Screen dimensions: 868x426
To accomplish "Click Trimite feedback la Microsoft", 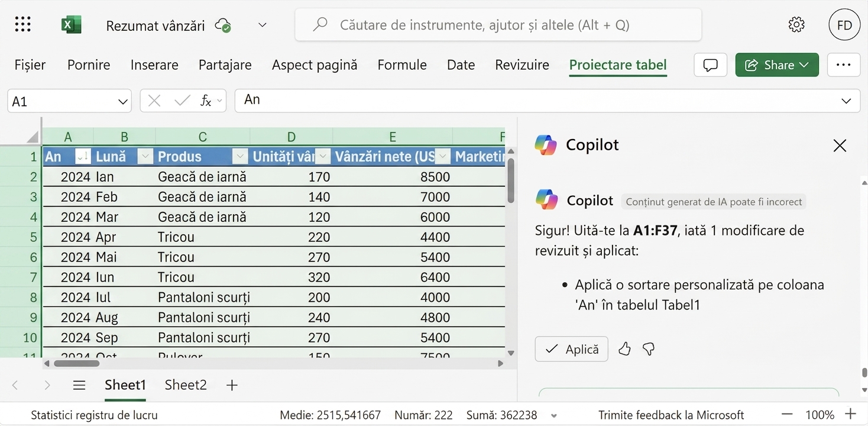I will [x=671, y=415].
